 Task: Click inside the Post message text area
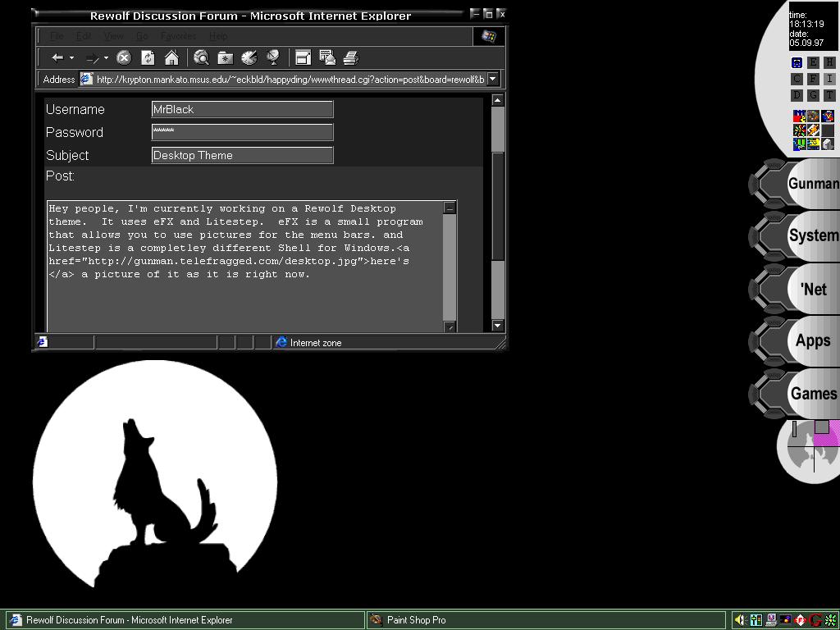pos(244,267)
